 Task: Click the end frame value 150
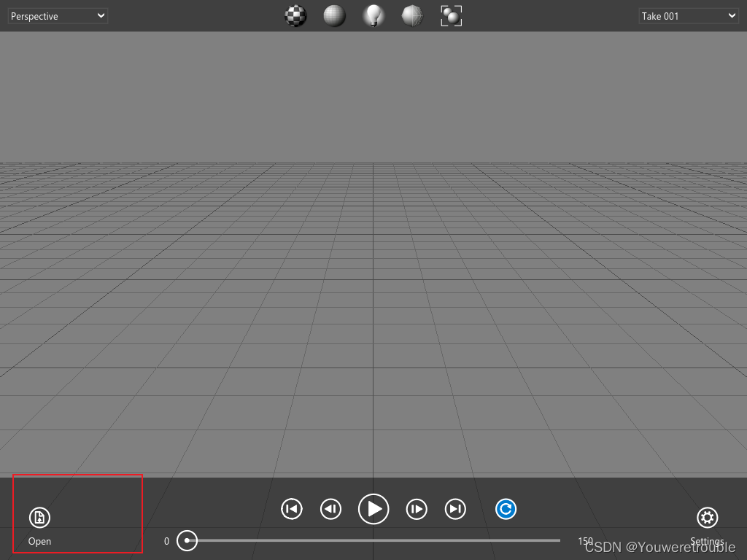pos(586,541)
